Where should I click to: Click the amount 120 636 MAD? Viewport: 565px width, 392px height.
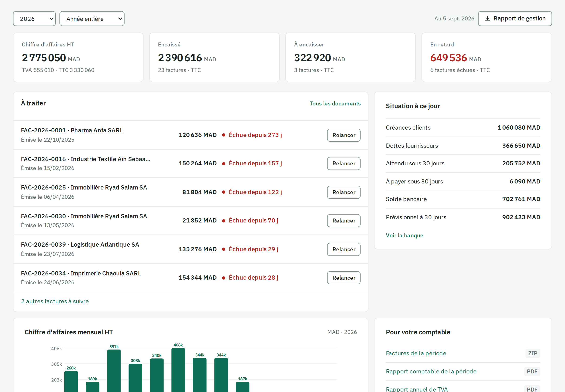[x=197, y=135]
